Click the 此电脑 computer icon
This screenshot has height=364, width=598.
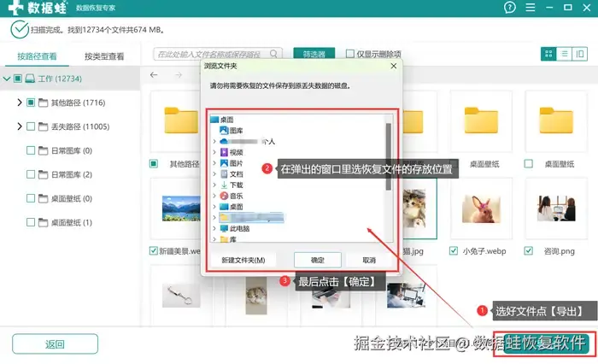tap(224, 228)
